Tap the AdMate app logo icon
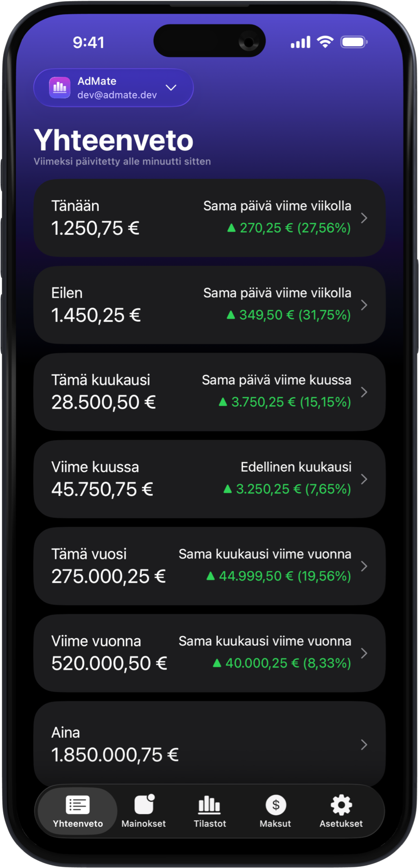The width and height of the screenshot is (419, 868). (59, 88)
